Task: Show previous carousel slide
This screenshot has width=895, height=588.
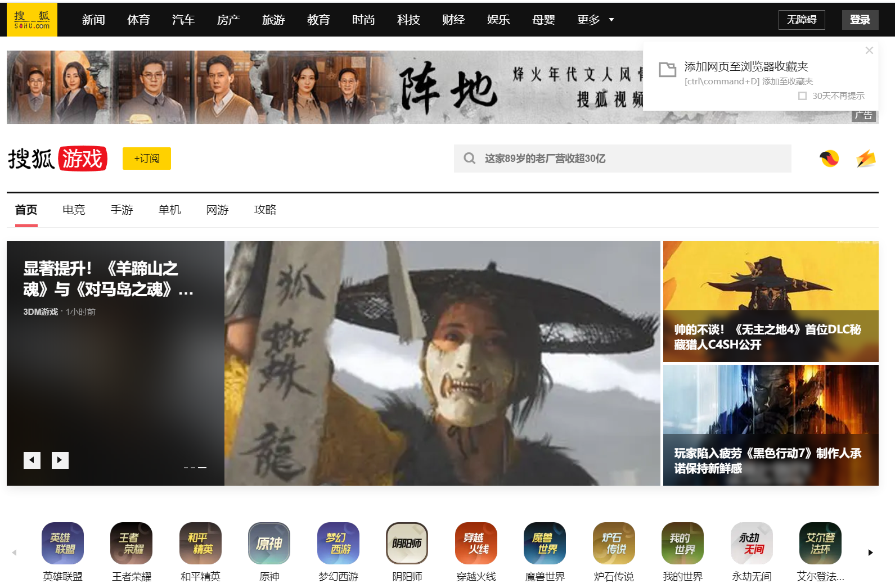Action: tap(32, 460)
